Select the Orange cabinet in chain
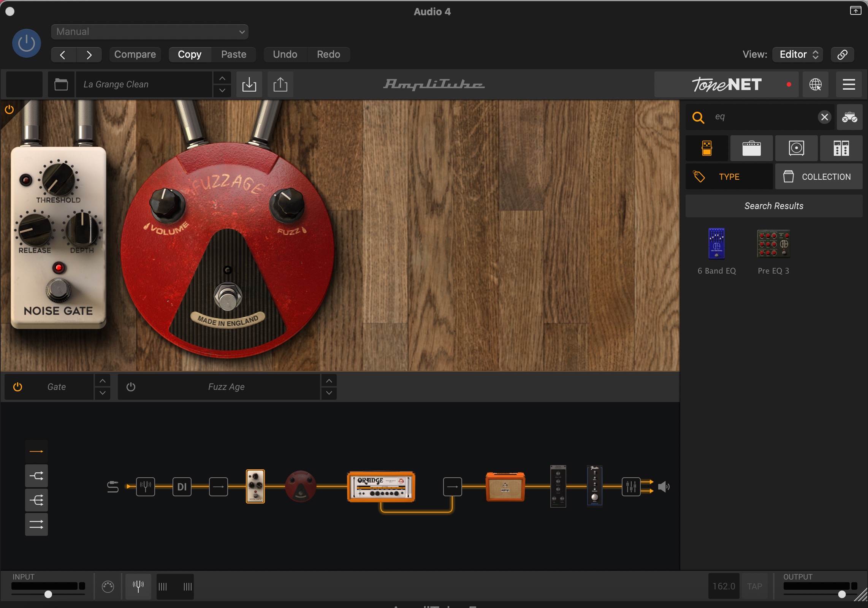Image resolution: width=868 pixels, height=608 pixels. [505, 487]
